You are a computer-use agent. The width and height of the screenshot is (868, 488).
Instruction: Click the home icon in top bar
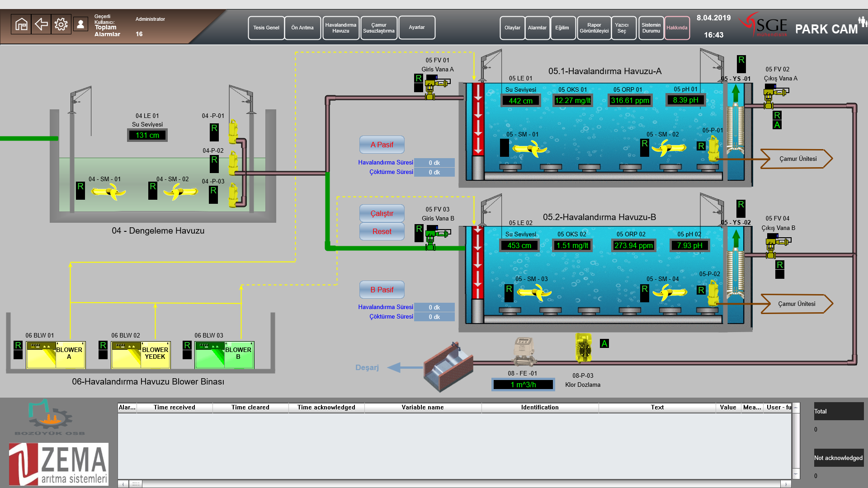(x=21, y=24)
